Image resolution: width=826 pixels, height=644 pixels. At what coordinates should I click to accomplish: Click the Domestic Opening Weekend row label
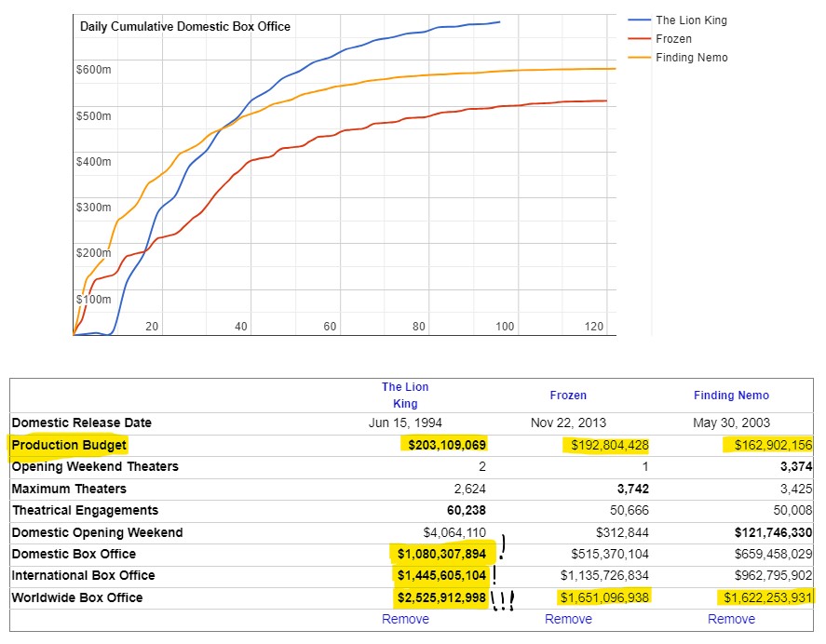point(98,532)
